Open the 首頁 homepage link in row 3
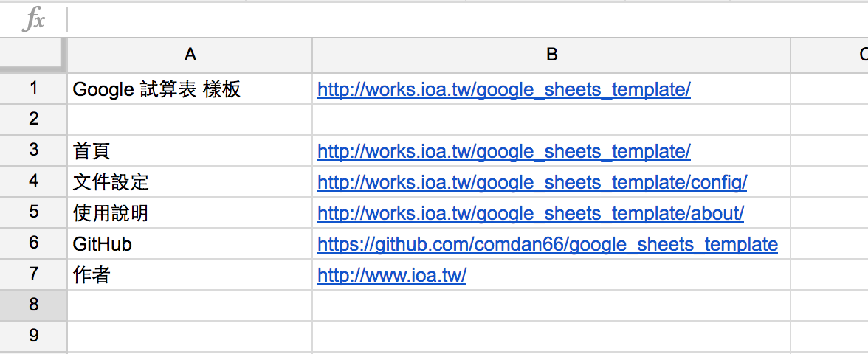This screenshot has height=354, width=868. 503,151
